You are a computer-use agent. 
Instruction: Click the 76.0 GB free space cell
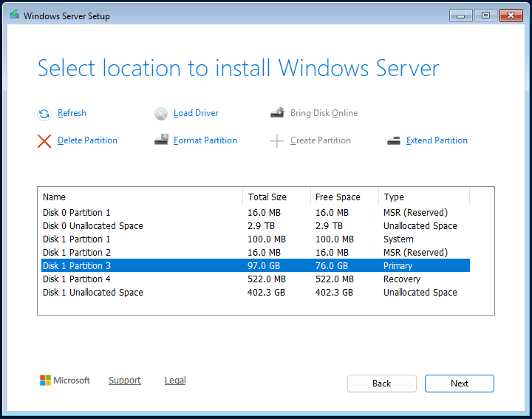click(332, 265)
